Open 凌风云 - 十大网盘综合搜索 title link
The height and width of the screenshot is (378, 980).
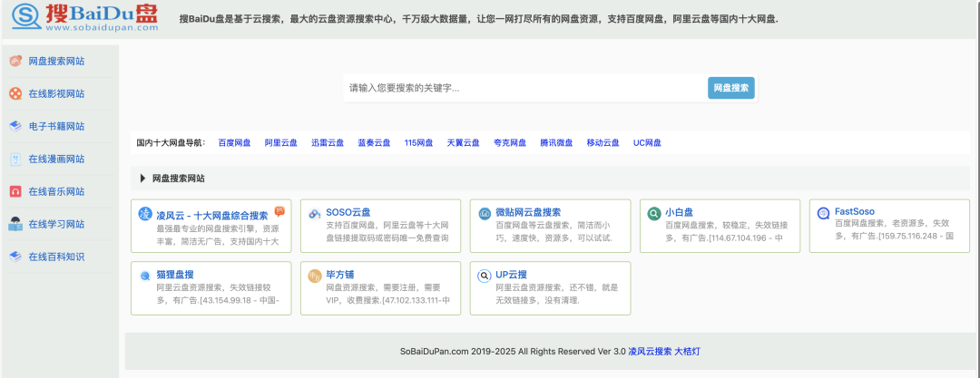[x=211, y=215]
